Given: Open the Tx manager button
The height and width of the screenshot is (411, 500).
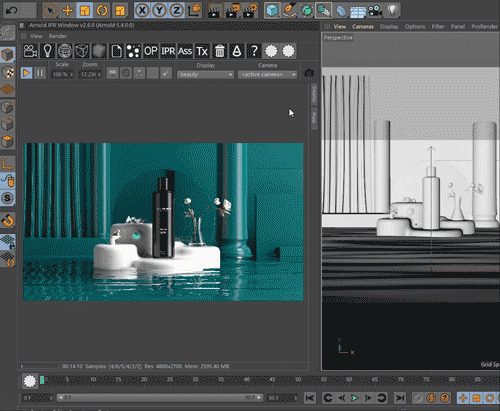Looking at the screenshot, I should click(202, 51).
